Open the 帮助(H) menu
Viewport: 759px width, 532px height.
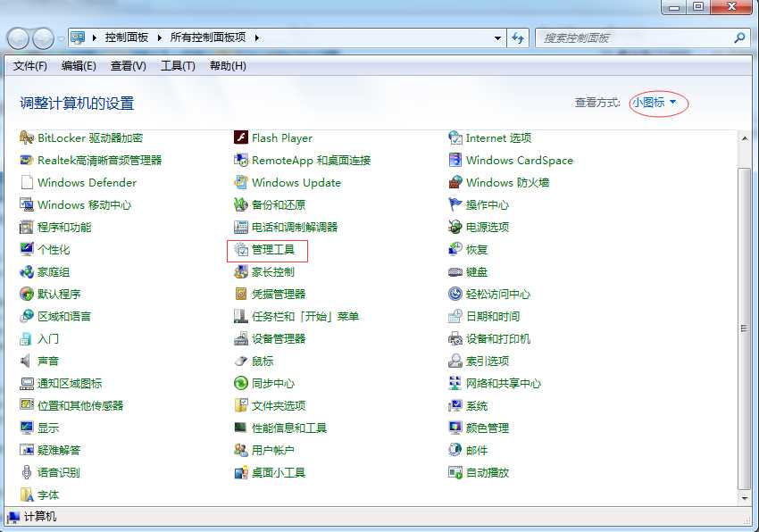pos(228,66)
